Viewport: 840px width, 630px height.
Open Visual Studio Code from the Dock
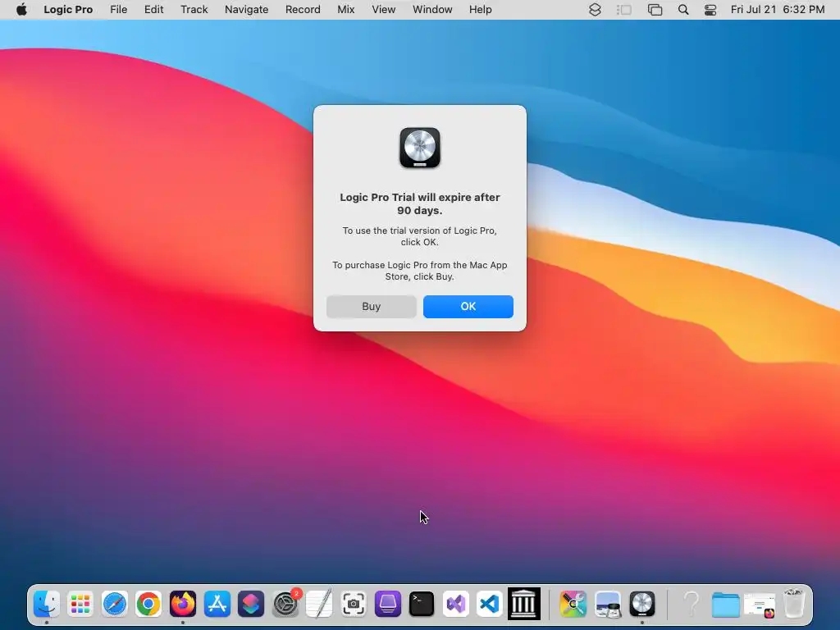[490, 604]
